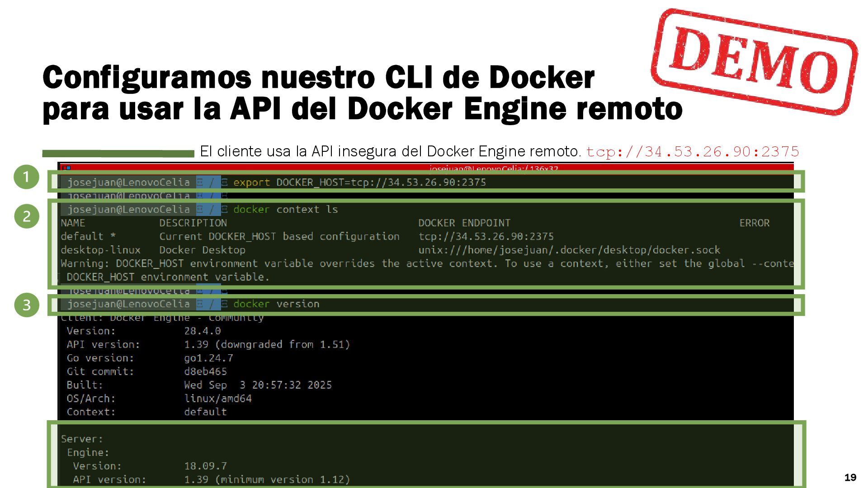The height and width of the screenshot is (488, 868).
Task: Click the server engine version 18.09.7
Action: pos(205,466)
